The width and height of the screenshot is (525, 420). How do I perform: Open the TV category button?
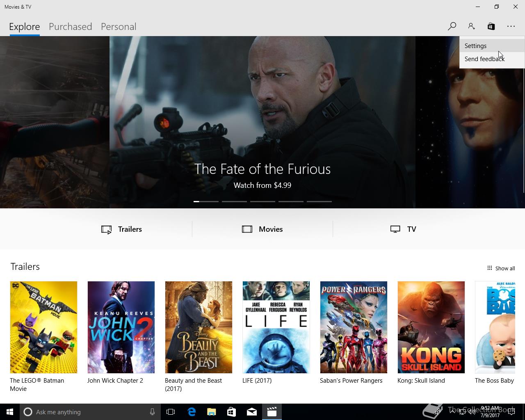(403, 229)
